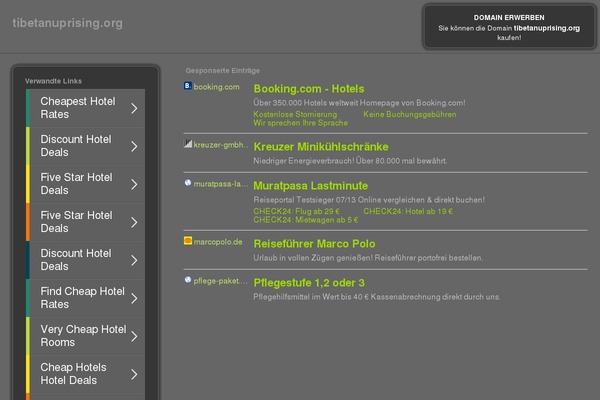Click chevron beside second Five Star Hotel Deals
600x400 pixels.
134,222
